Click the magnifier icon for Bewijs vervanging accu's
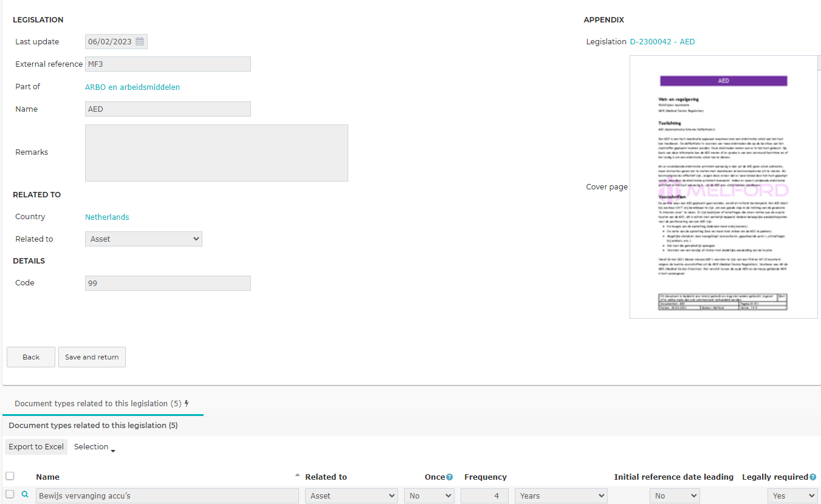This screenshot has height=504, width=821. [25, 495]
